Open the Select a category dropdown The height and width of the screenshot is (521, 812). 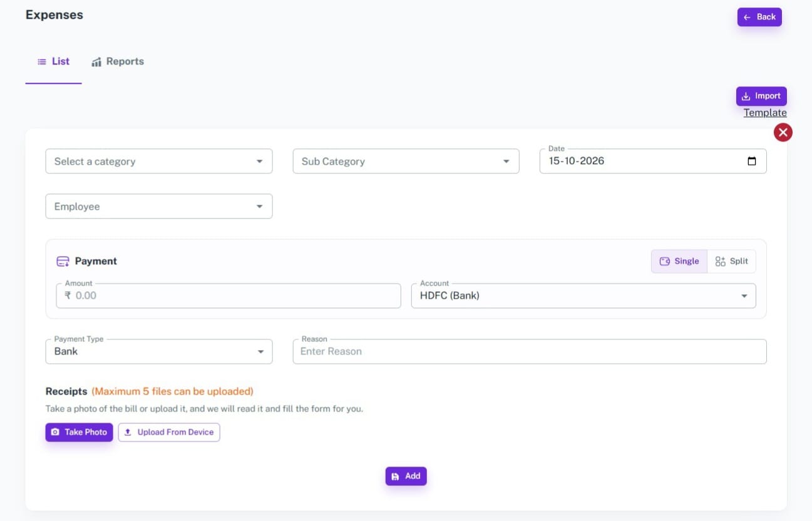click(159, 161)
